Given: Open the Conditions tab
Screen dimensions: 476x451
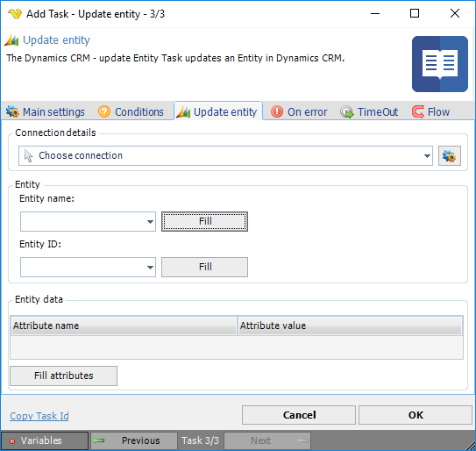Looking at the screenshot, I should pyautogui.click(x=131, y=111).
